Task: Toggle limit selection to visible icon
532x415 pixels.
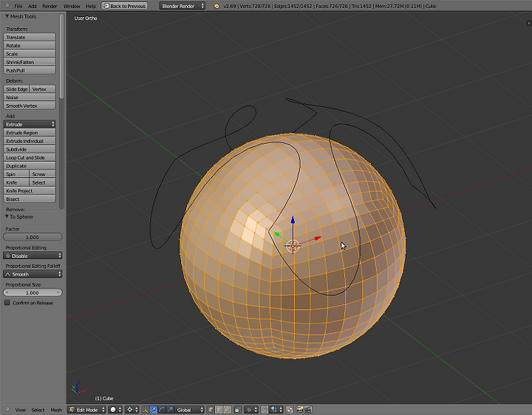Action: (238, 410)
